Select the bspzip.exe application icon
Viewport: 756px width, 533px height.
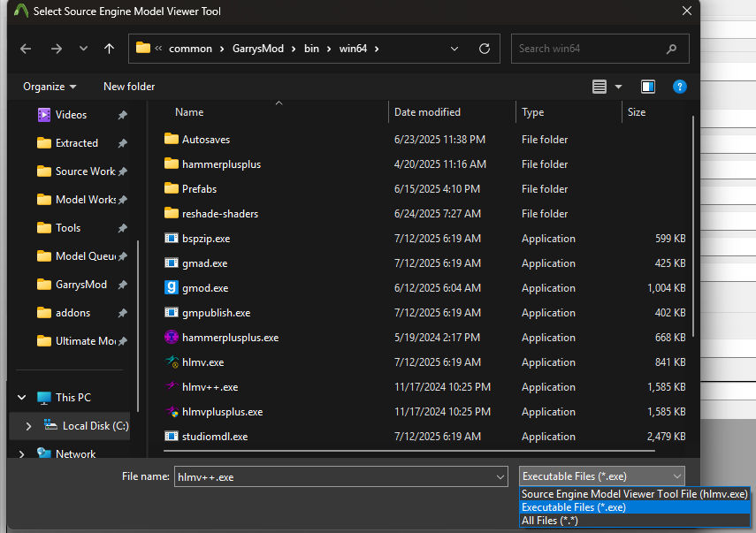pyautogui.click(x=172, y=238)
